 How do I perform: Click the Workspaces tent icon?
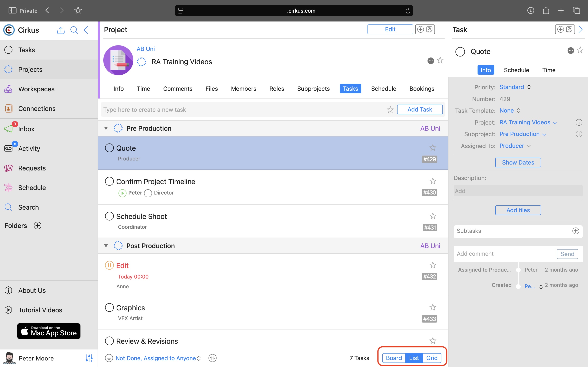click(8, 89)
